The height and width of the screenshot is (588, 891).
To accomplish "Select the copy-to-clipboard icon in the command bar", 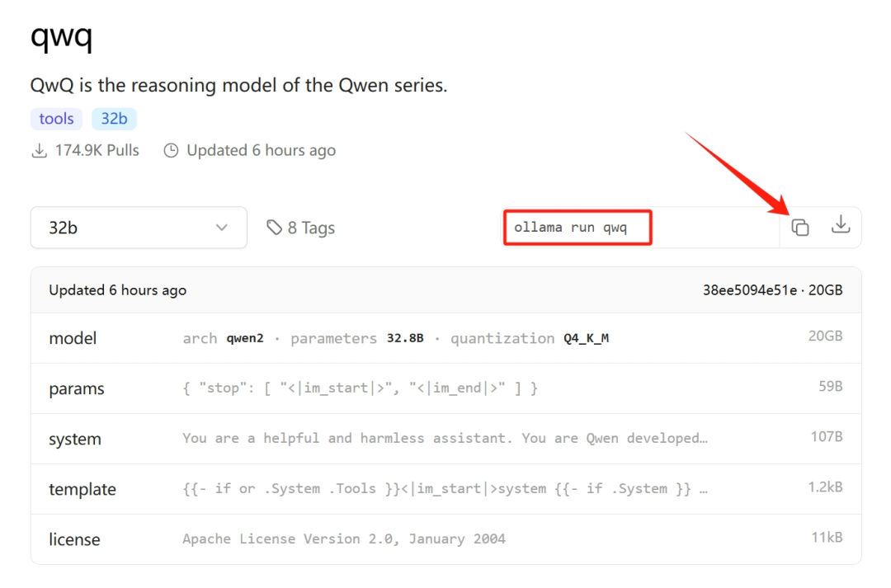I will point(799,226).
